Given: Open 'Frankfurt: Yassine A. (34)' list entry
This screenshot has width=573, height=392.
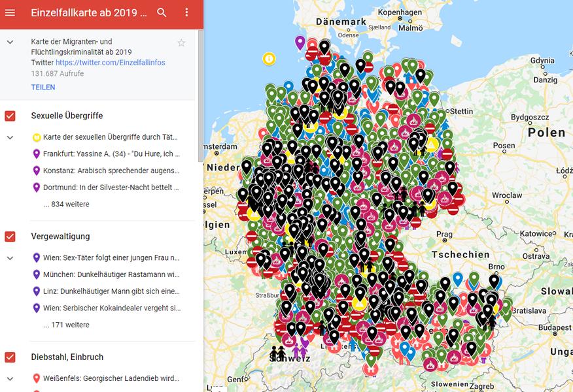Looking at the screenshot, I should coord(111,154).
